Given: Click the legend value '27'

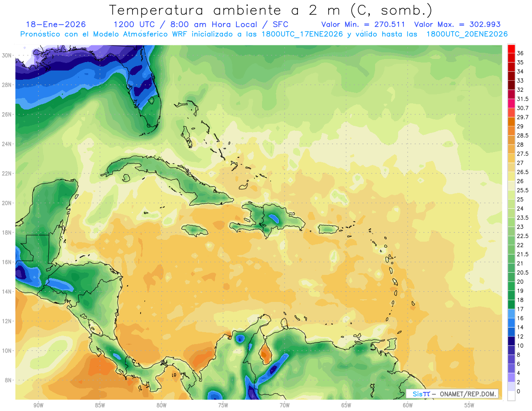Looking at the screenshot, I should pyautogui.click(x=520, y=163).
